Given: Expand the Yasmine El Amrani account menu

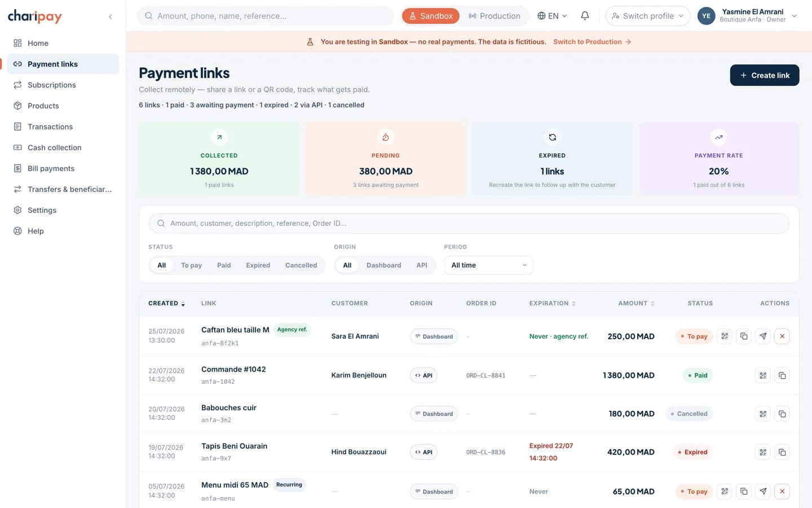Looking at the screenshot, I should point(795,16).
